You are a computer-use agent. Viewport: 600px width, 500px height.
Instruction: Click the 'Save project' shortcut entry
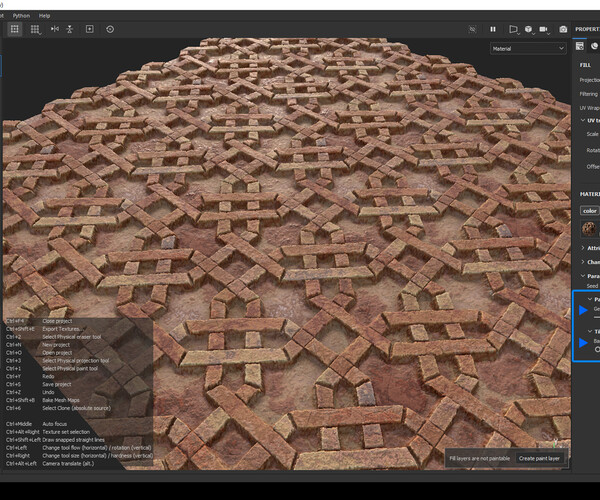click(57, 384)
